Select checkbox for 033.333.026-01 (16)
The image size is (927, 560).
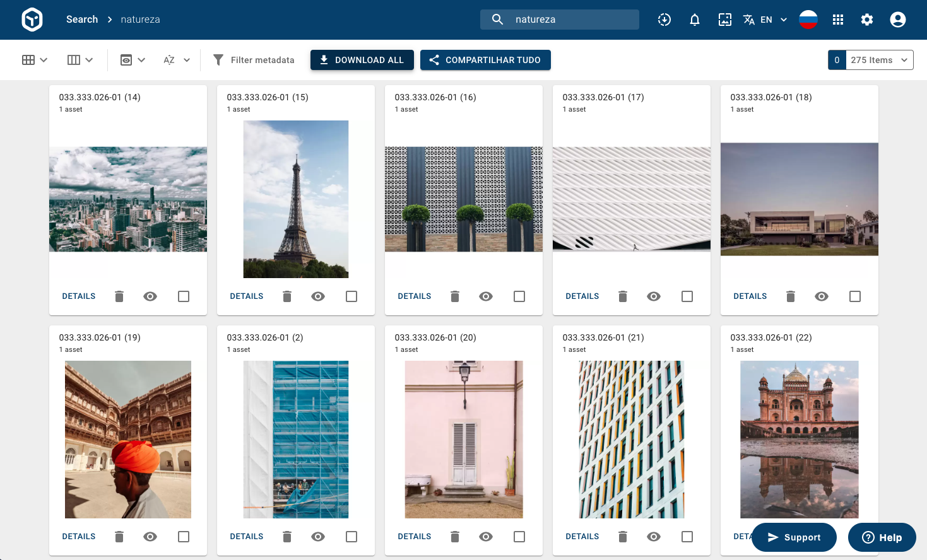click(519, 296)
